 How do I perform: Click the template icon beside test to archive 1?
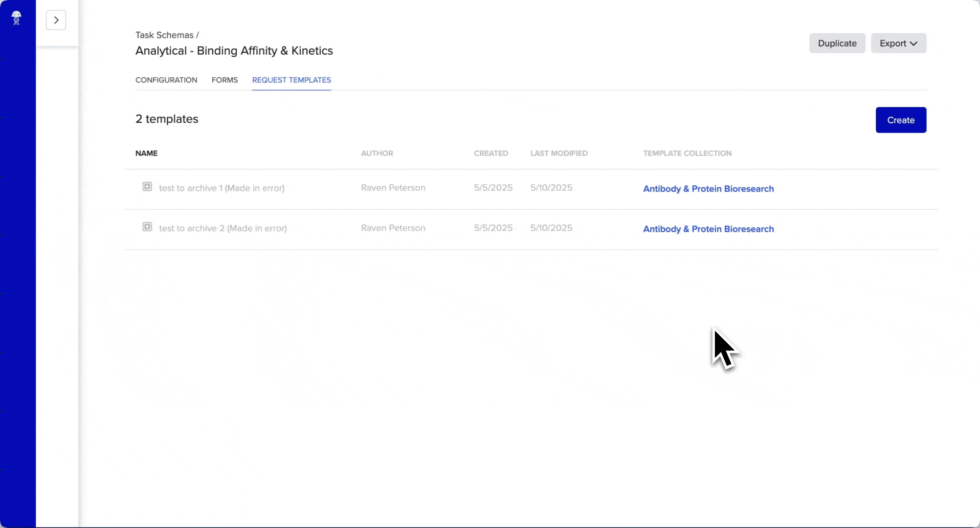coord(147,187)
